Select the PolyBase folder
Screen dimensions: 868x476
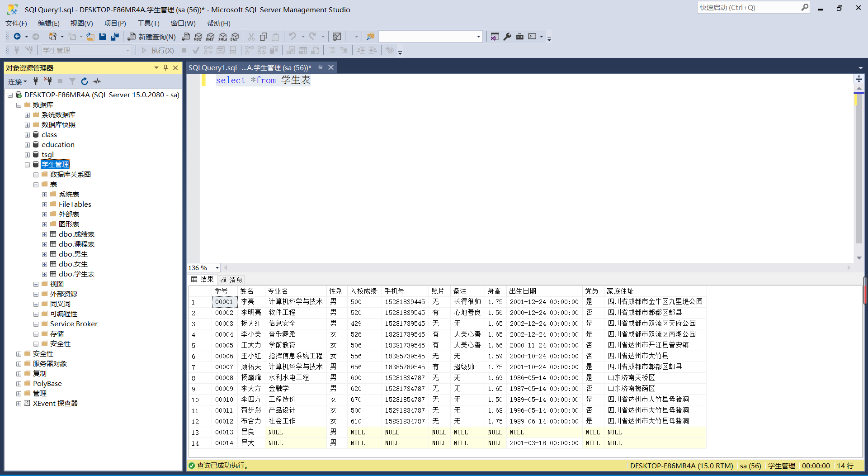tap(47, 384)
